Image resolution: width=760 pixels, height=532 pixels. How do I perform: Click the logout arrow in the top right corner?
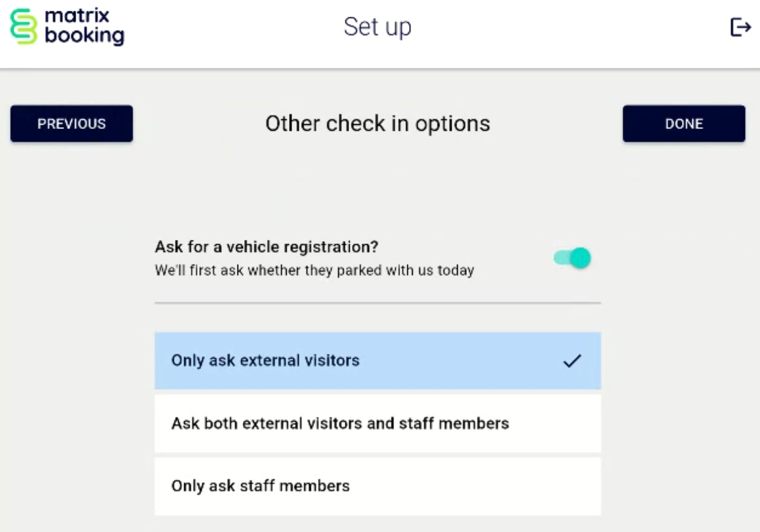click(742, 26)
